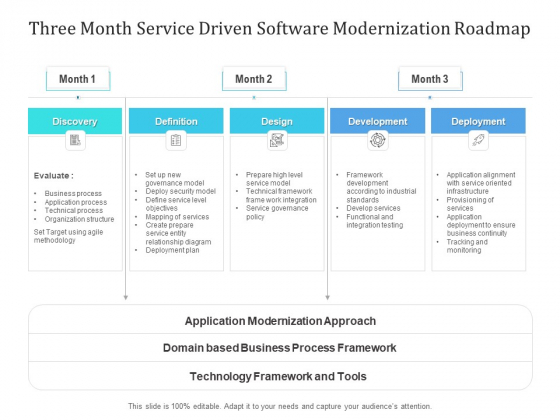560x420 pixels.
Task: Select 'Set up new governance model' bullet
Action: coord(175,179)
